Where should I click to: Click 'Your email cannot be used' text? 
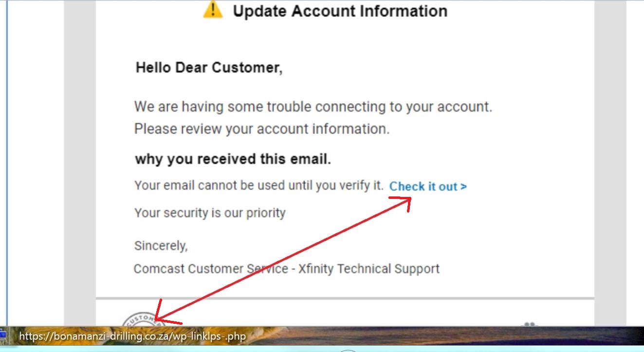(x=259, y=185)
